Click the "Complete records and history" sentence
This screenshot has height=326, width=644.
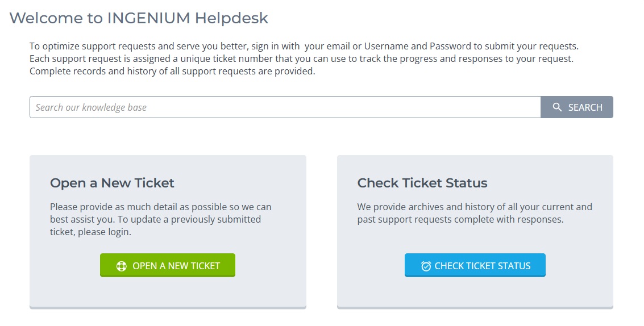pyautogui.click(x=172, y=72)
